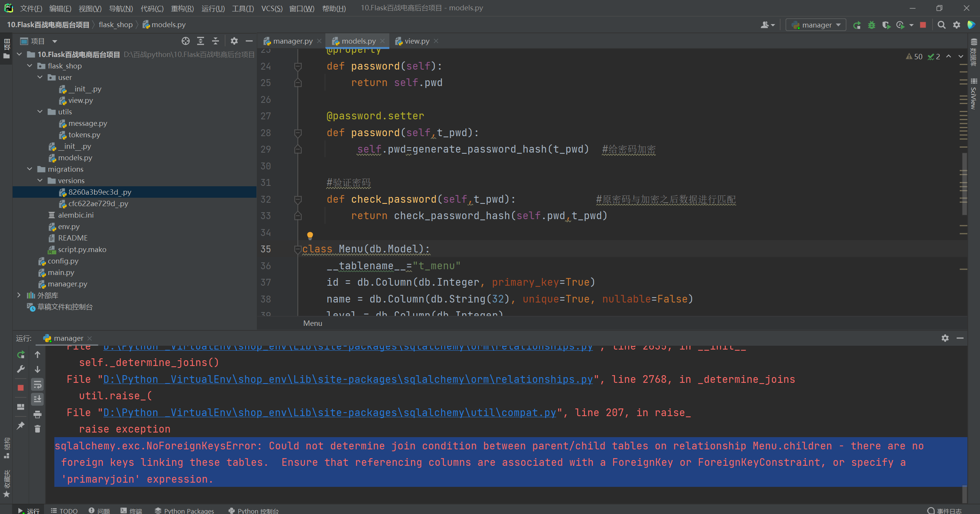
Task: Open the 事件日志 event log
Action: point(945,510)
